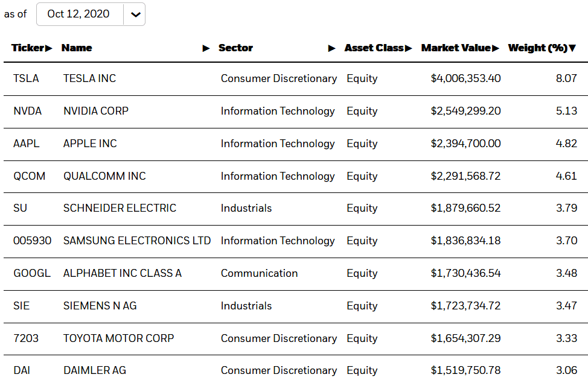Open NVIDIA CORP holding details
Viewport: 588px width, 383px height.
95,111
